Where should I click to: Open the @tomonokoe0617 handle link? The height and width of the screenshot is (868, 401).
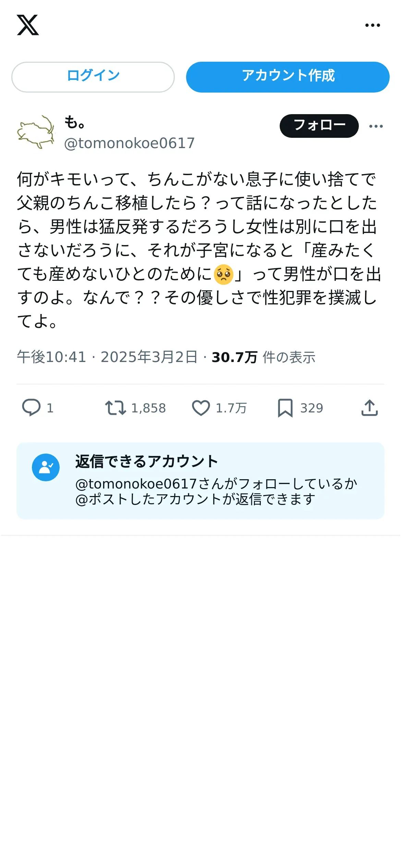pyautogui.click(x=130, y=143)
